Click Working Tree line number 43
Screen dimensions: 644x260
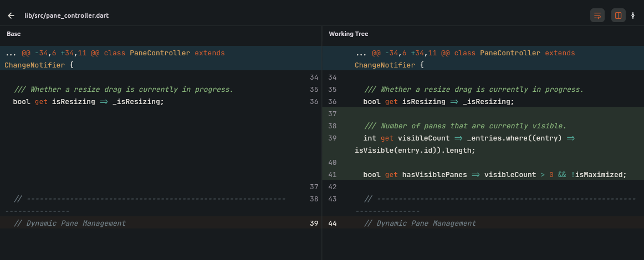333,199
